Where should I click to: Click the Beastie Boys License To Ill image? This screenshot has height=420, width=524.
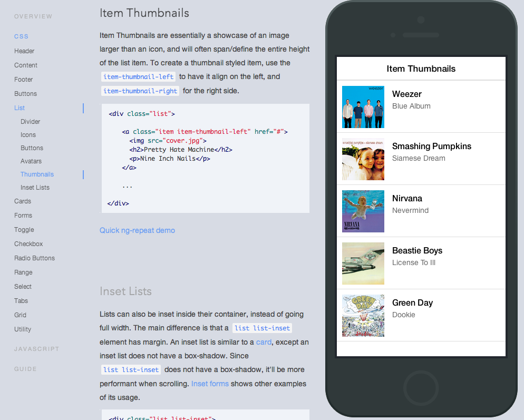(363, 263)
